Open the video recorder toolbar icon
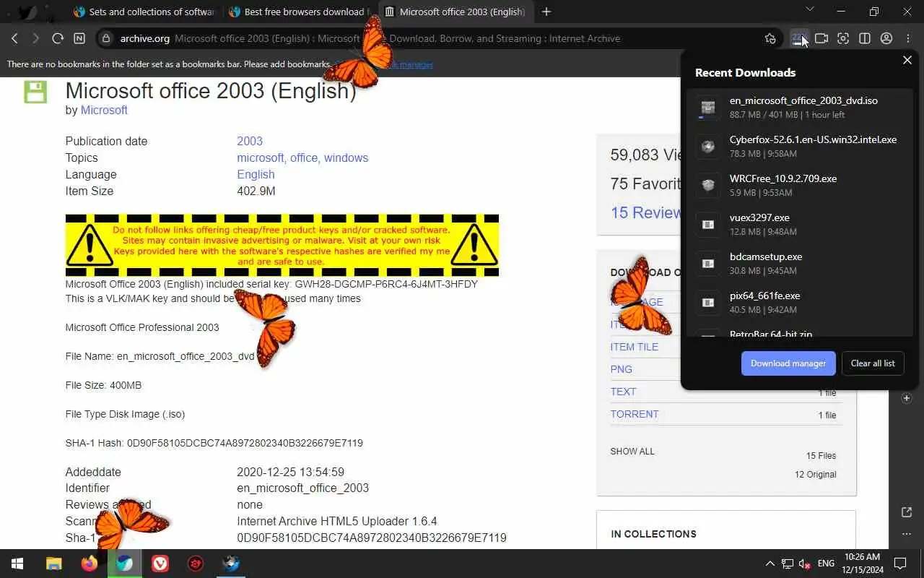This screenshot has height=578, width=924. point(821,38)
